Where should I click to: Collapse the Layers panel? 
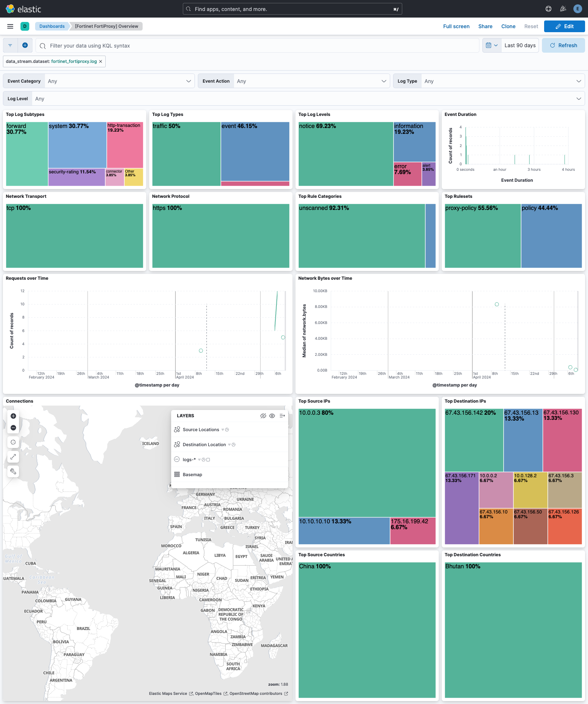(282, 416)
